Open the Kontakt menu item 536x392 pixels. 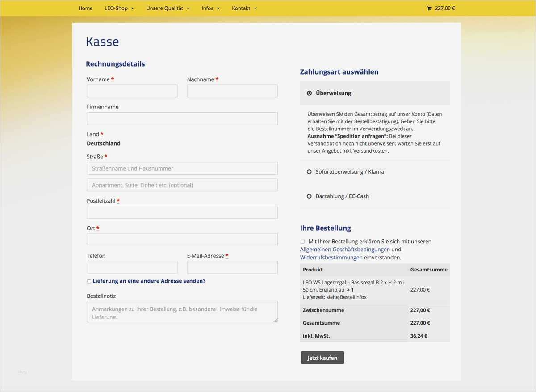(241, 8)
